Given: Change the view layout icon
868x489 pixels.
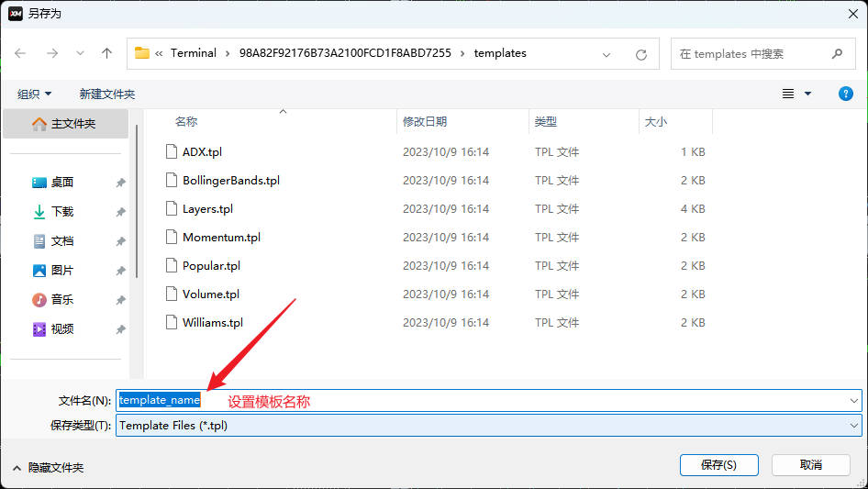Looking at the screenshot, I should (x=788, y=94).
